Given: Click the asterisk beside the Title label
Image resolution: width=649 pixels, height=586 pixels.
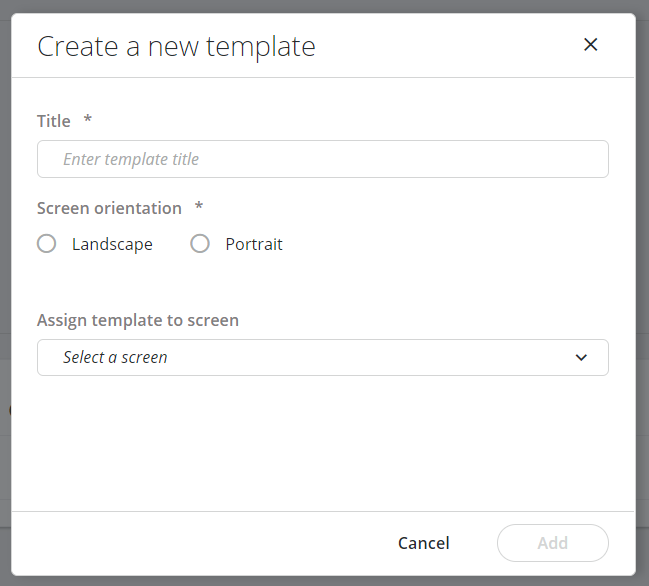Looking at the screenshot, I should coord(88,120).
